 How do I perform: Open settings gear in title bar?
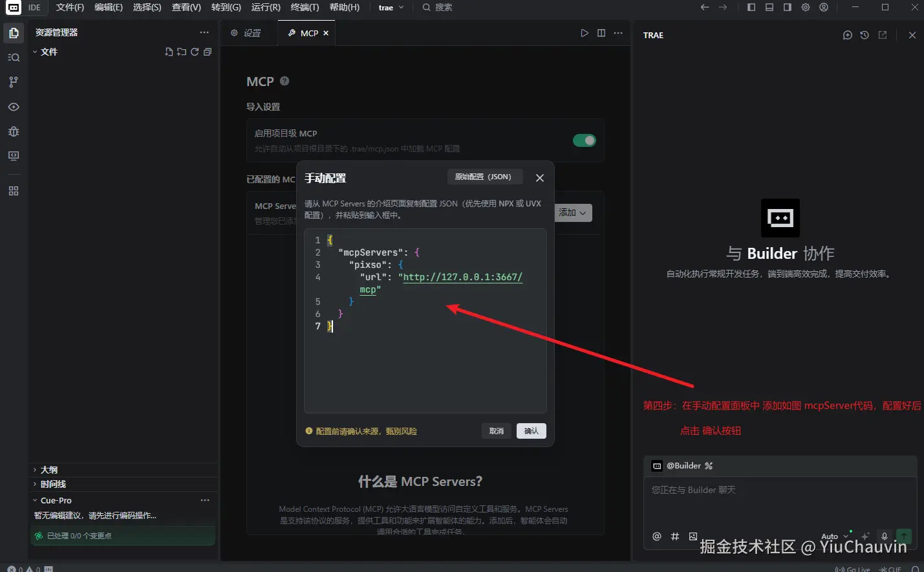(806, 7)
